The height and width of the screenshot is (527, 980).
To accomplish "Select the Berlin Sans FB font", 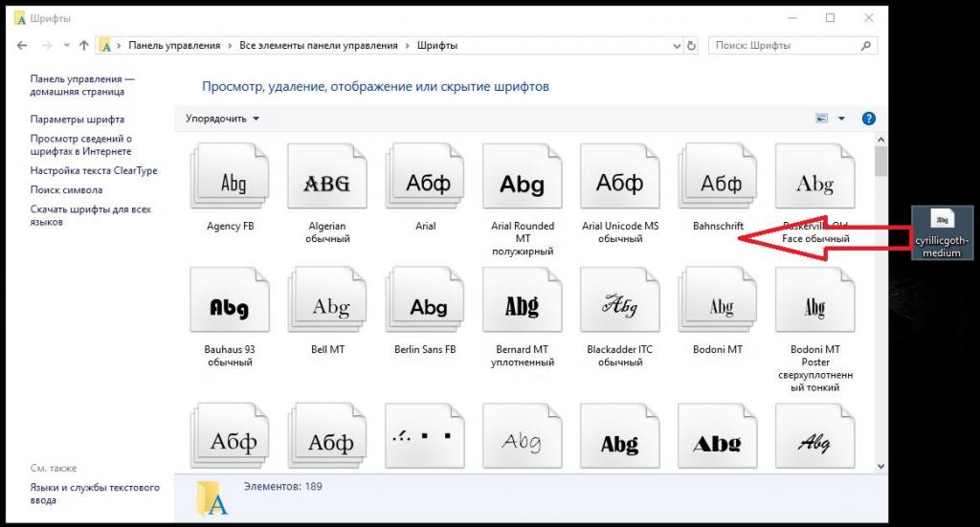I will pos(425,300).
